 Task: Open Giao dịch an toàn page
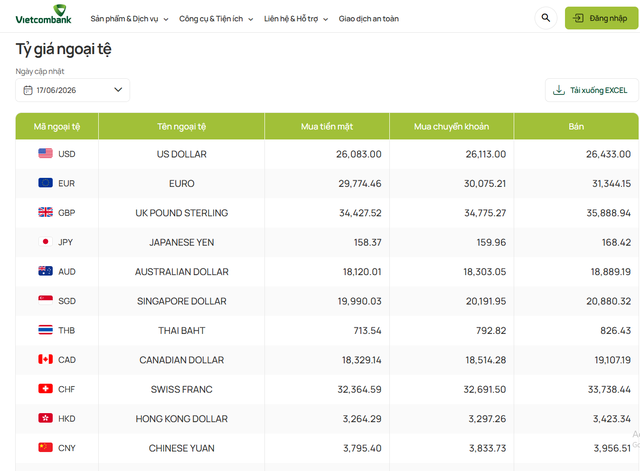[369, 19]
